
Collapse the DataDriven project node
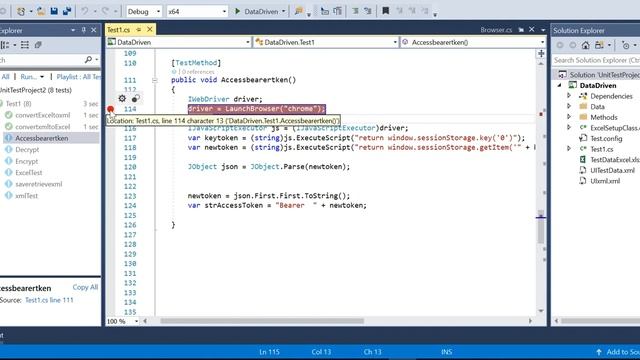click(x=560, y=85)
